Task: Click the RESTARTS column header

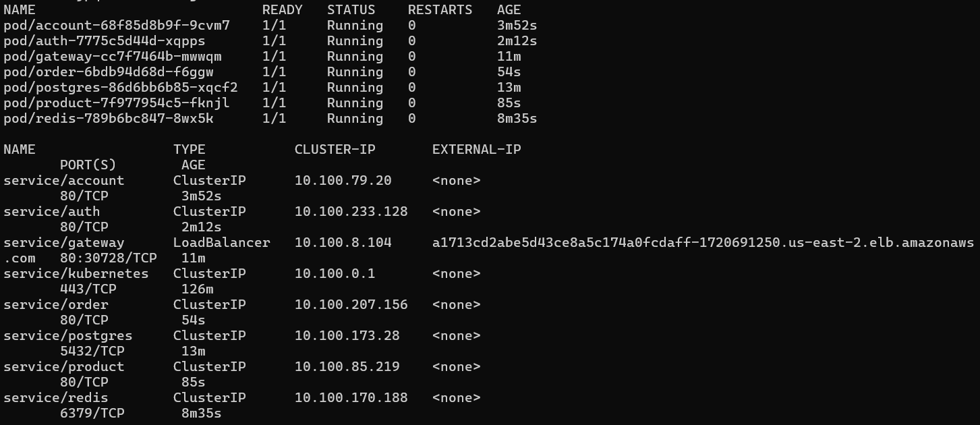Action: [440, 10]
